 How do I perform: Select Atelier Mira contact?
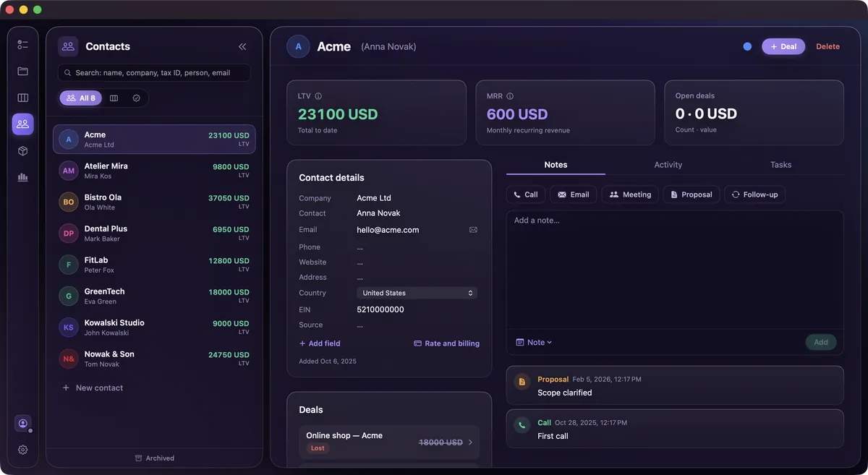[154, 171]
